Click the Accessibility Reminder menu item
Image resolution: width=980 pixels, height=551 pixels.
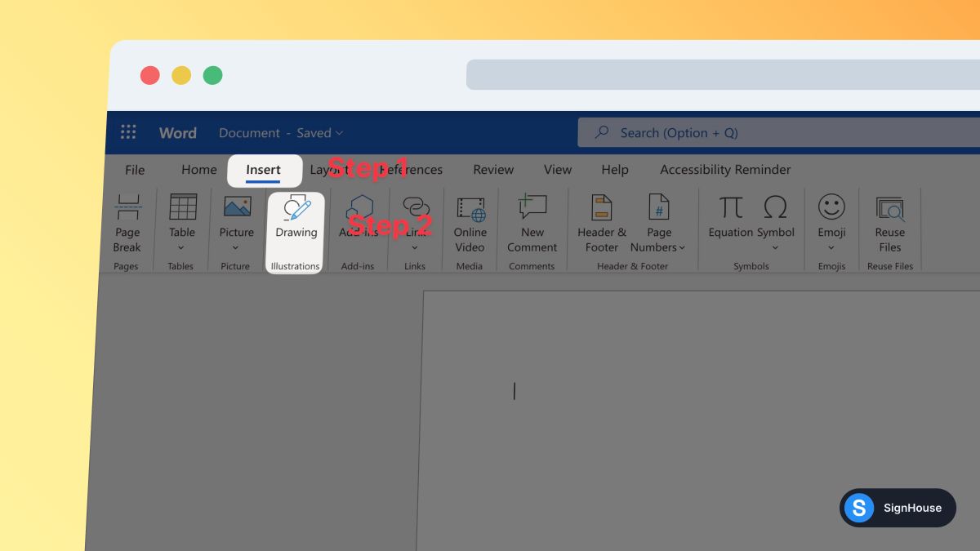point(724,170)
